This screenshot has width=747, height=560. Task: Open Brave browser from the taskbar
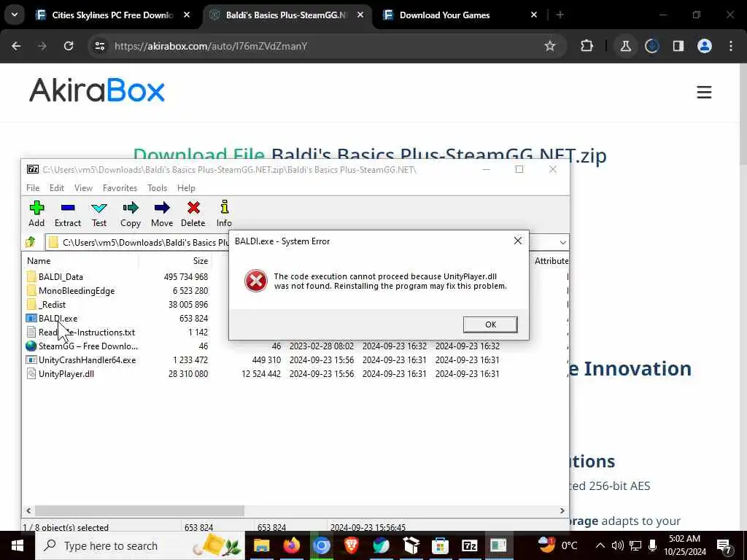(x=351, y=545)
